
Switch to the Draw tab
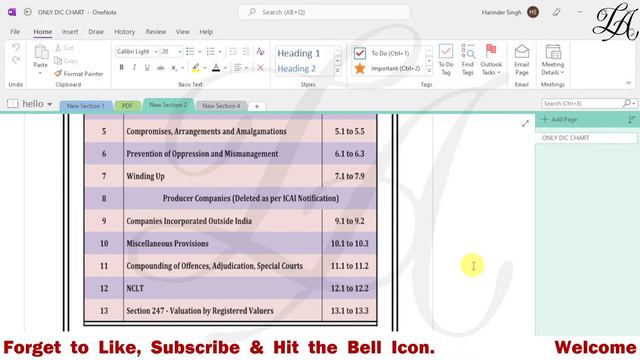coord(96,32)
